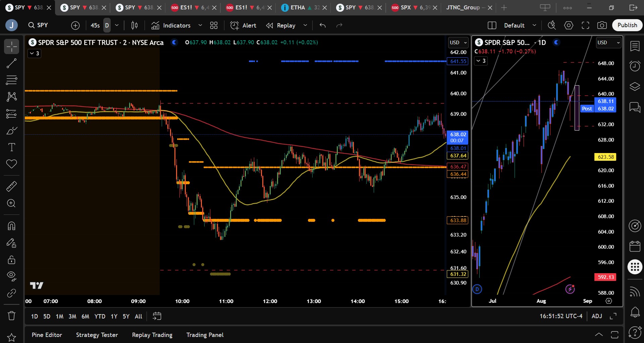This screenshot has height=343, width=644.
Task: Select the 1D date range
Action: [35, 316]
